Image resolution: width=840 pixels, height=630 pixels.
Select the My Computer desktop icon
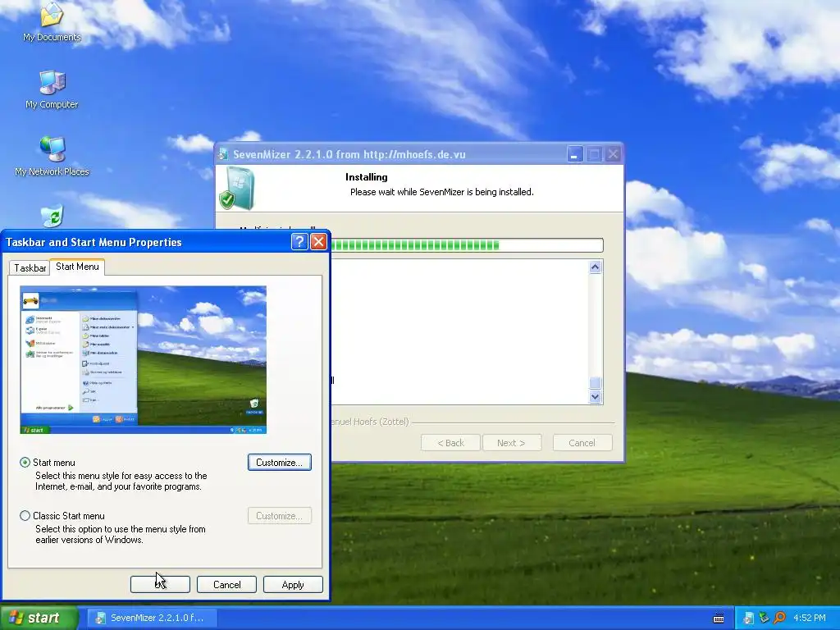(52, 89)
